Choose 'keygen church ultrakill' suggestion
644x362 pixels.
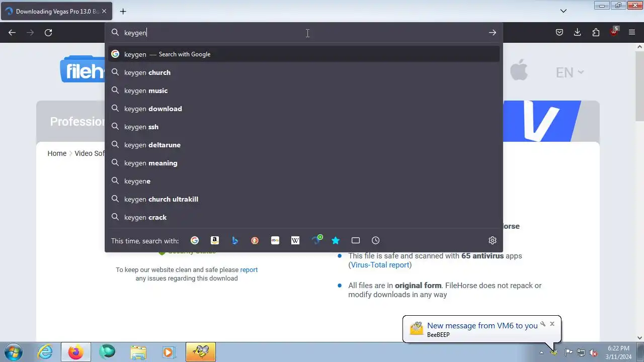304,199
